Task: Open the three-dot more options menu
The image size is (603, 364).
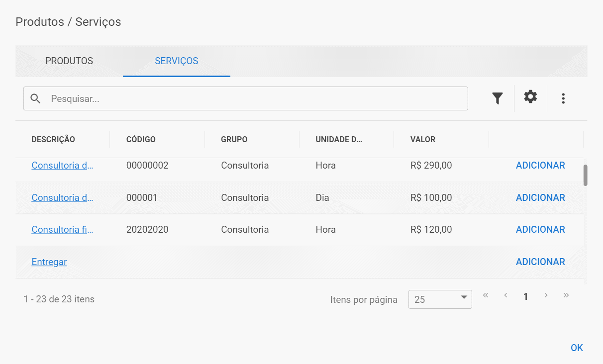Action: 563,98
